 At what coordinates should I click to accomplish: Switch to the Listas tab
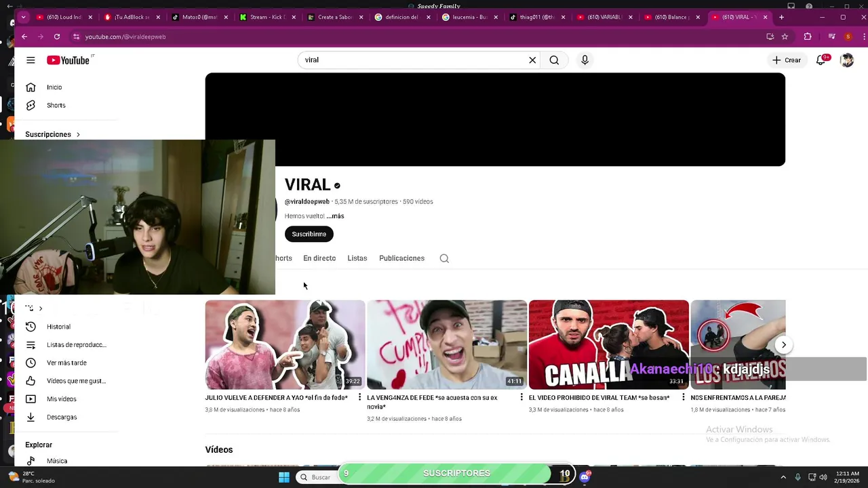coord(357,258)
